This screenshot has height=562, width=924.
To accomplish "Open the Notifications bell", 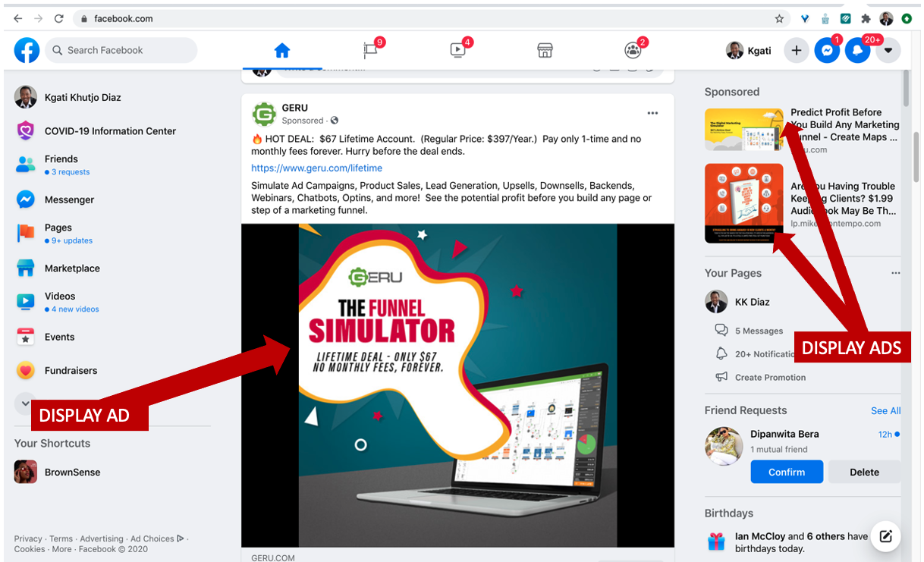I will [x=857, y=50].
